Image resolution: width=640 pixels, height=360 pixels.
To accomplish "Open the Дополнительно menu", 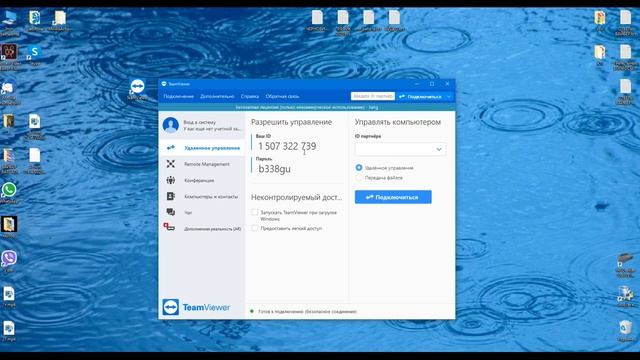I will 217,96.
